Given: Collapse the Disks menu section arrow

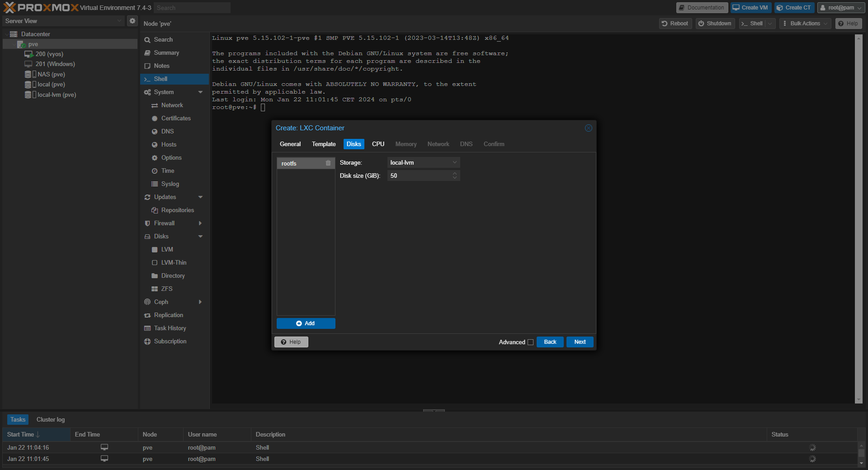Looking at the screenshot, I should [x=200, y=236].
